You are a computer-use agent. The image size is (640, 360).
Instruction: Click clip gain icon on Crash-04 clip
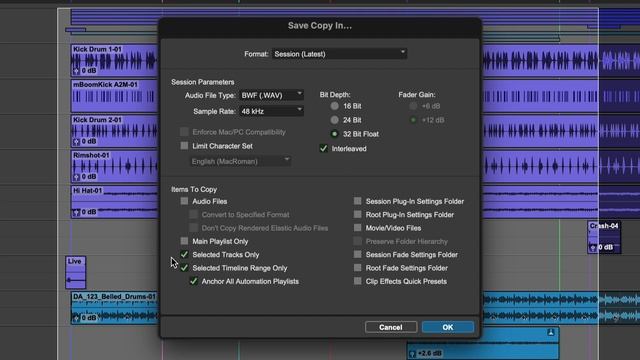coord(593,247)
